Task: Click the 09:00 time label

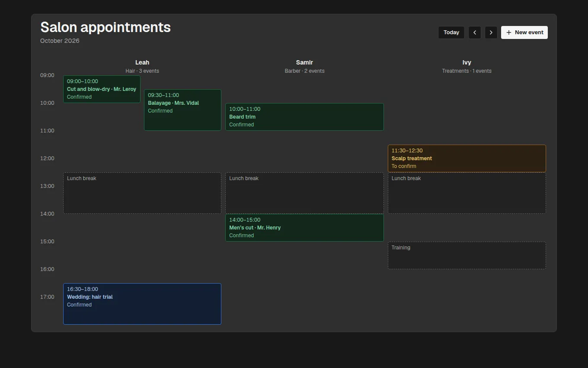Action: point(47,75)
